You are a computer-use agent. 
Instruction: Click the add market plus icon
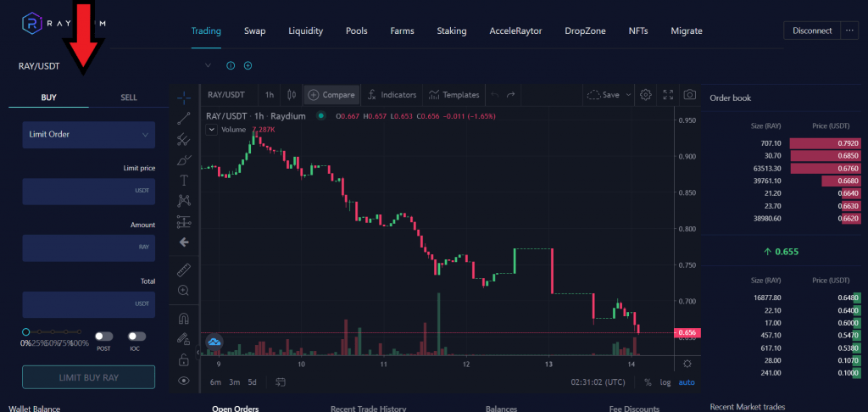248,65
